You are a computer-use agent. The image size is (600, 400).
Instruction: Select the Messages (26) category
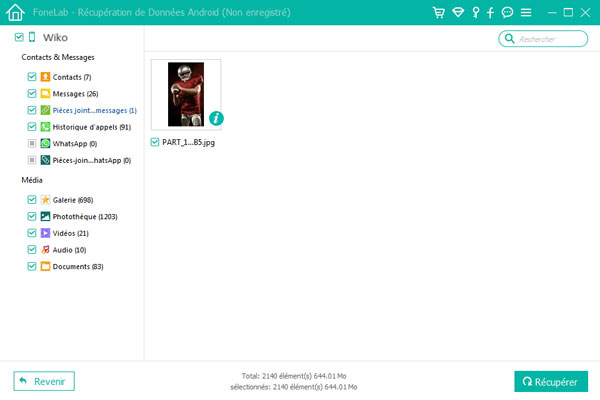pyautogui.click(x=75, y=94)
